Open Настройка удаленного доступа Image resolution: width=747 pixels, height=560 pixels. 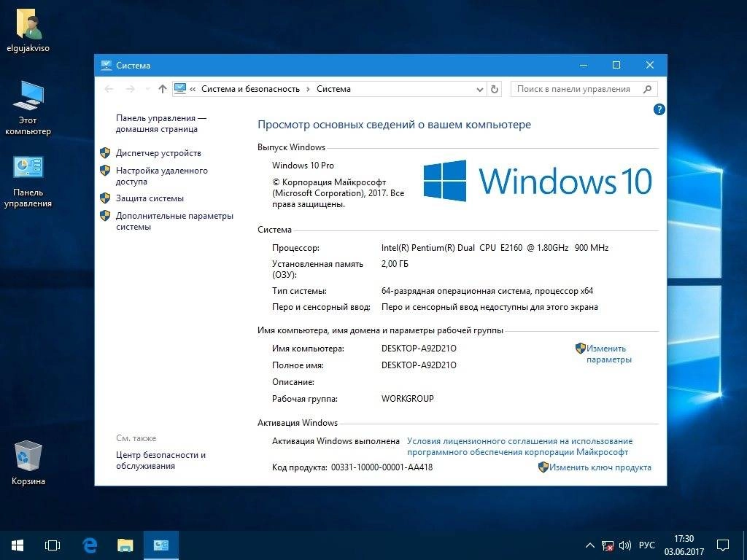click(161, 176)
